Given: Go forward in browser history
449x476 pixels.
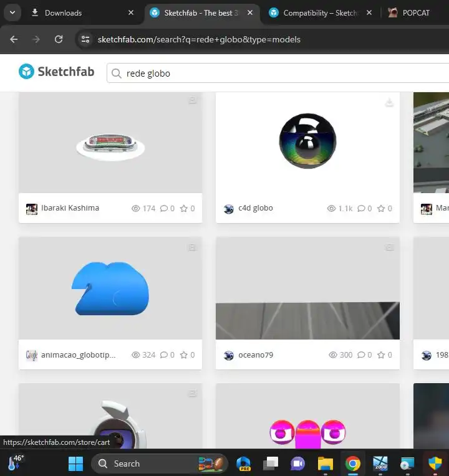Looking at the screenshot, I should pyautogui.click(x=36, y=39).
